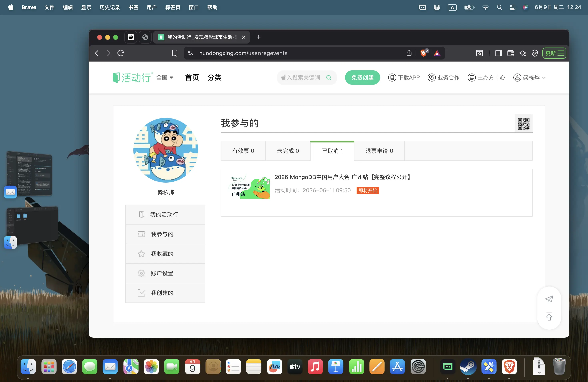The image size is (588, 382).
Task: Open Spotlight search in menu bar
Action: click(x=499, y=7)
